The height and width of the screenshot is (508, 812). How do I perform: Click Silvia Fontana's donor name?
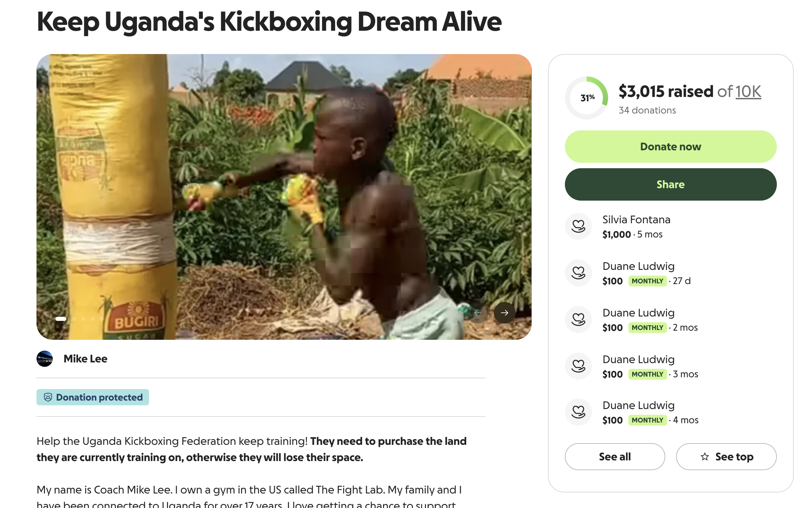pyautogui.click(x=636, y=220)
